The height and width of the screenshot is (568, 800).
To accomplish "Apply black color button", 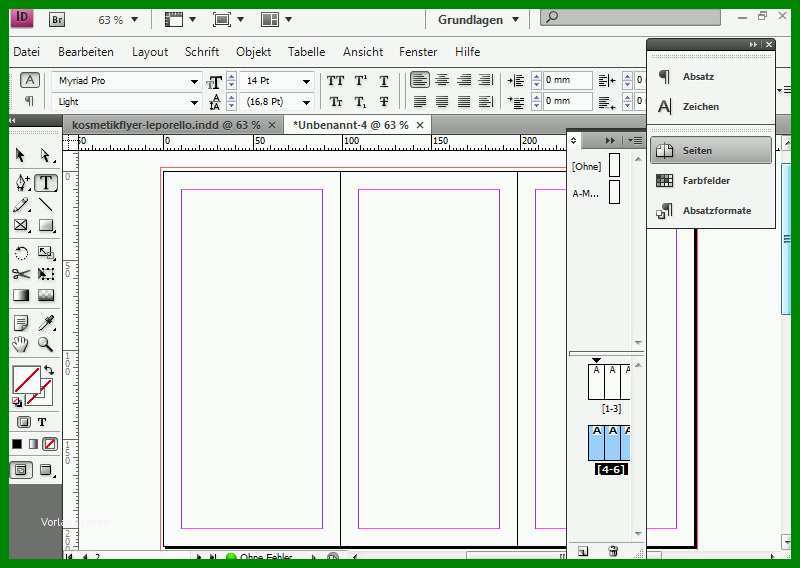I will pyautogui.click(x=17, y=444).
